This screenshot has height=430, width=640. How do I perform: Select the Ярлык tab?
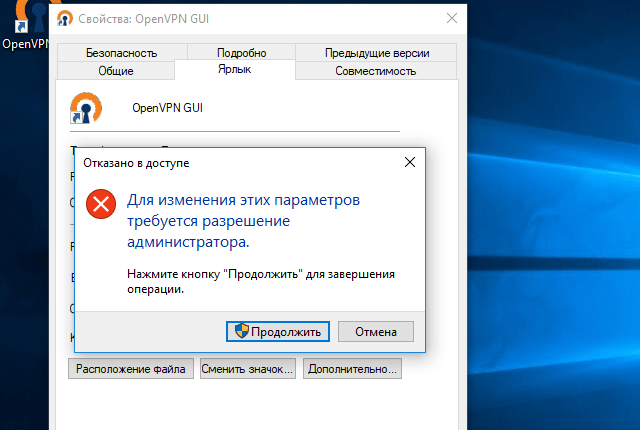[x=234, y=69]
